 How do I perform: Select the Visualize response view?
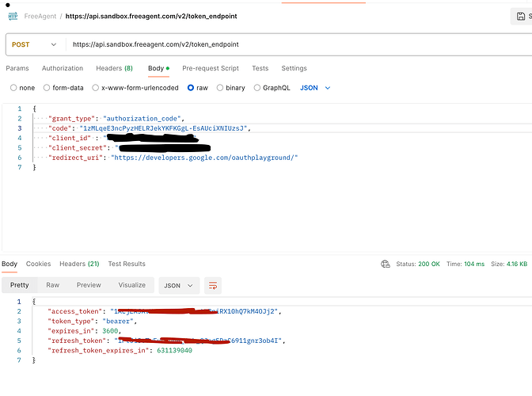[132, 285]
